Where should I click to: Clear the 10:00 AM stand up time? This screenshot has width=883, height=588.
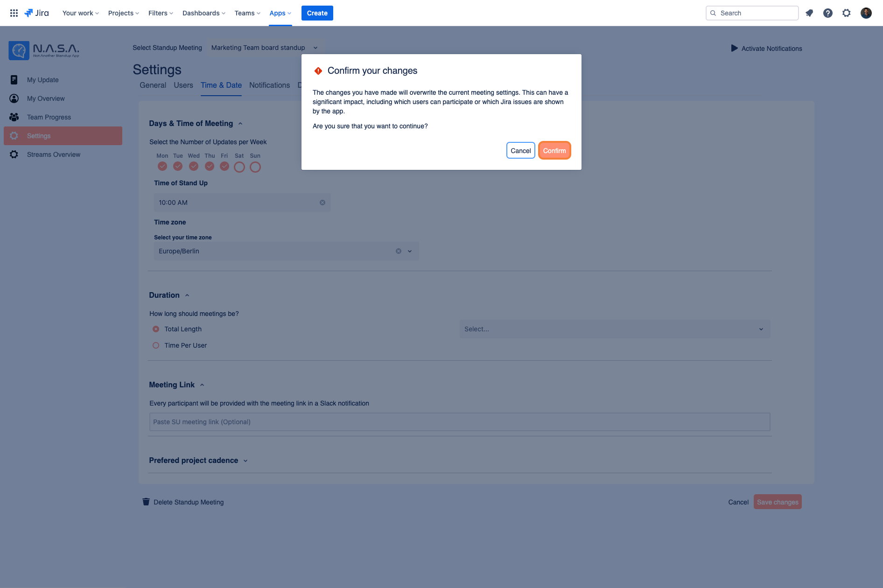[322, 203]
